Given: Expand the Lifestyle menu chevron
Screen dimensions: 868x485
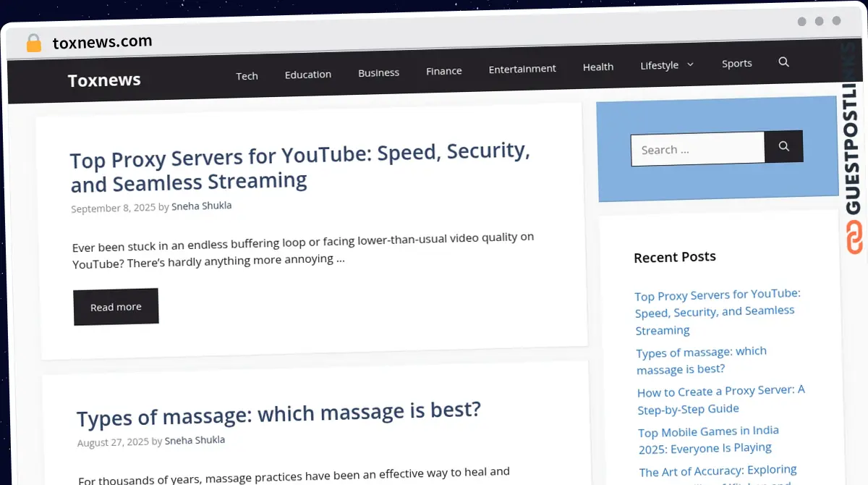Looking at the screenshot, I should tap(690, 64).
